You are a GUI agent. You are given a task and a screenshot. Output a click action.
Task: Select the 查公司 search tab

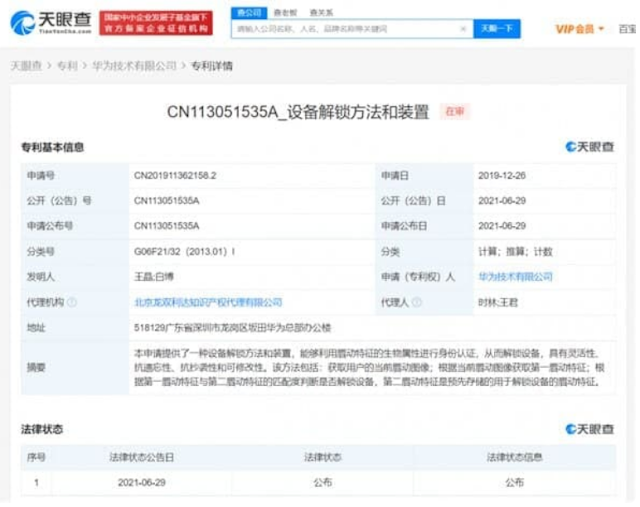pyautogui.click(x=249, y=13)
